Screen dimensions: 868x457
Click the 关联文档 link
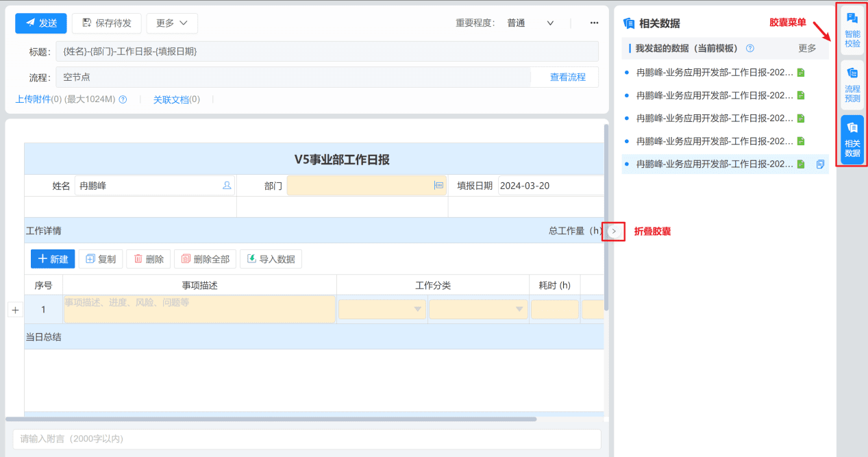pos(171,99)
